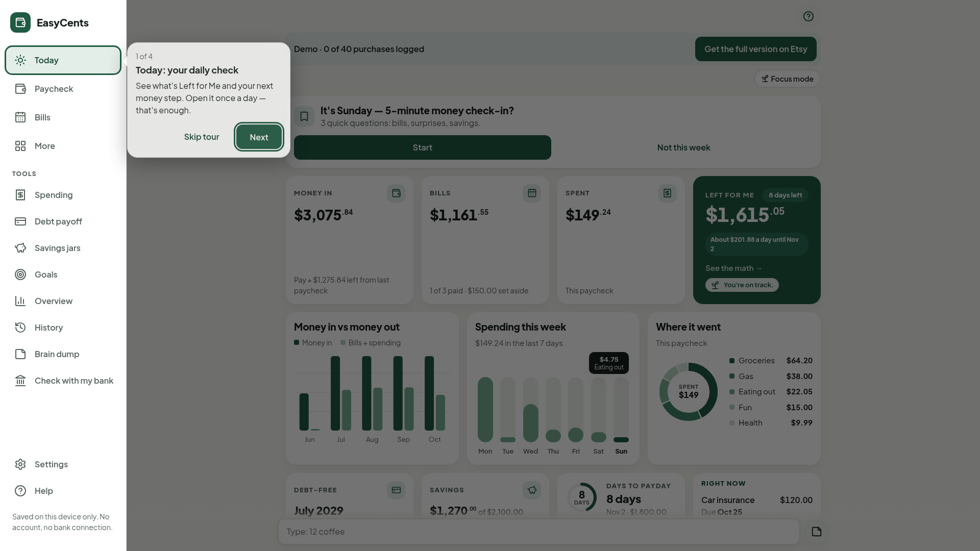Open Savings jars tool
This screenshot has width=980, height=551.
click(63, 248)
